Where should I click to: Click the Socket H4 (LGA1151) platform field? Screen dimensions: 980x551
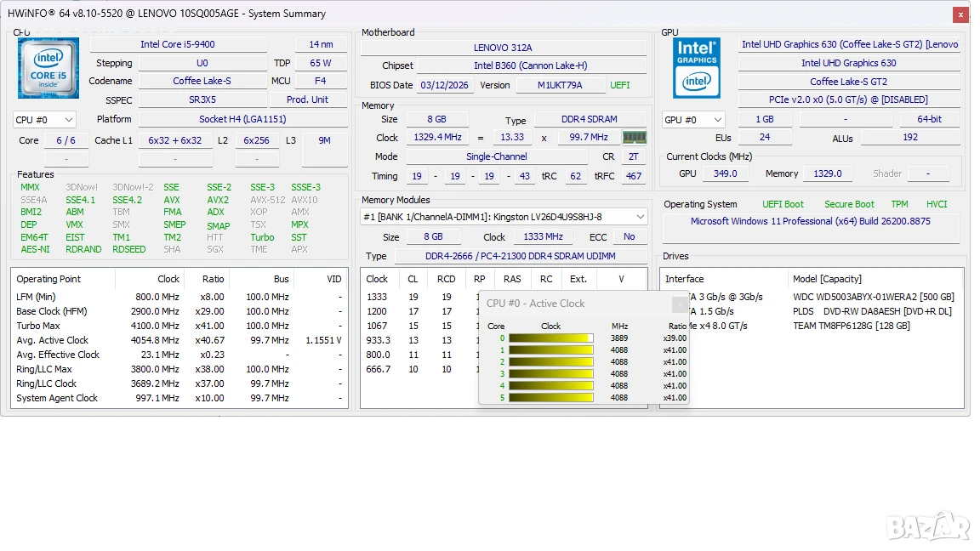tap(242, 119)
